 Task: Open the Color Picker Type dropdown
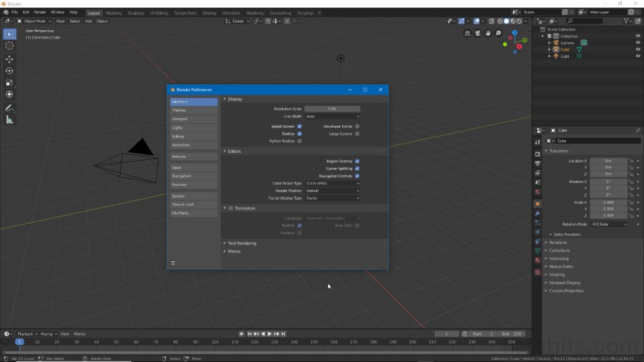click(333, 182)
